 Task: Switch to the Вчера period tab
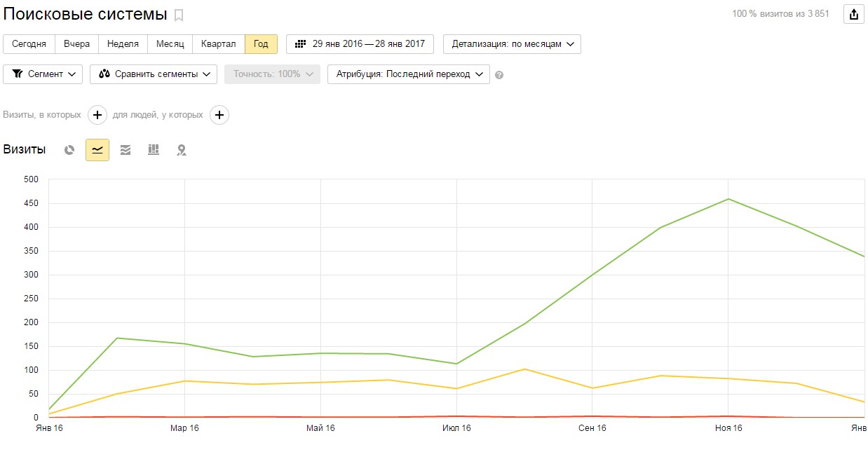[76, 44]
